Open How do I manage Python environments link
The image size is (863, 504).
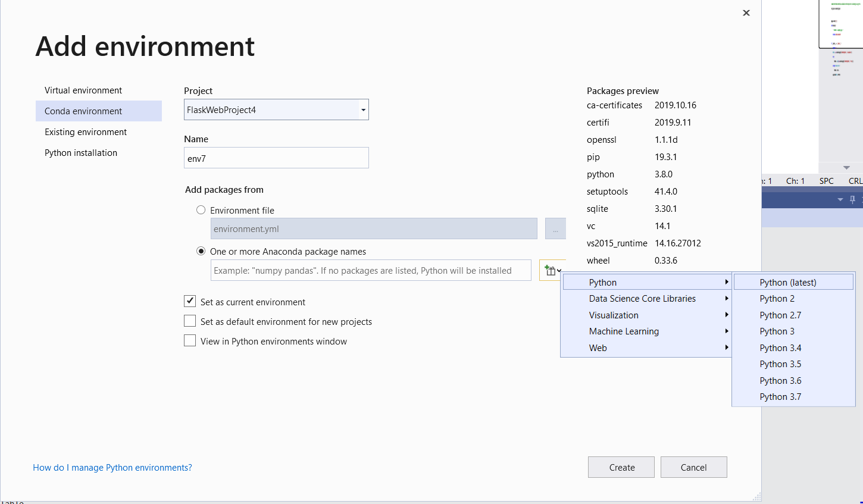pos(112,468)
